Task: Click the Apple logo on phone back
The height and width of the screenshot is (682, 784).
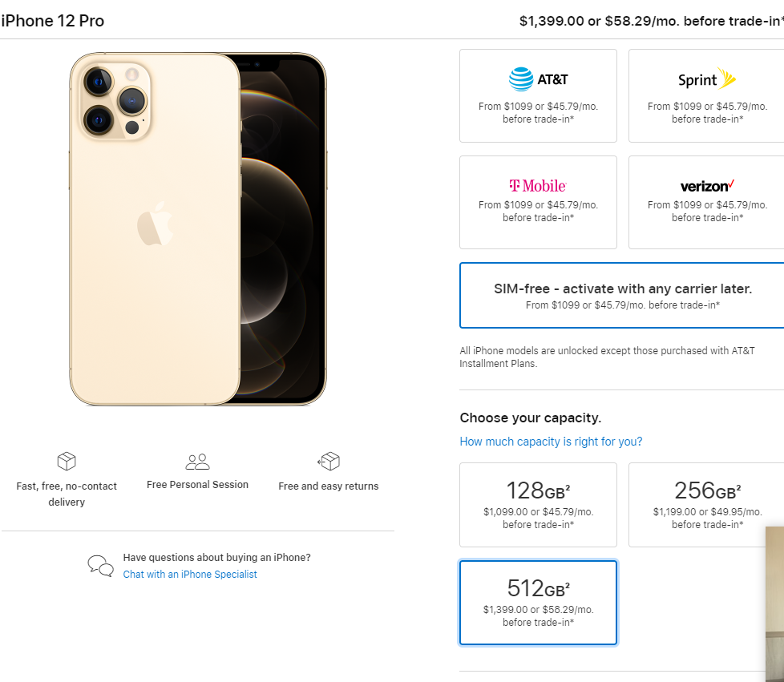Action: [x=156, y=224]
